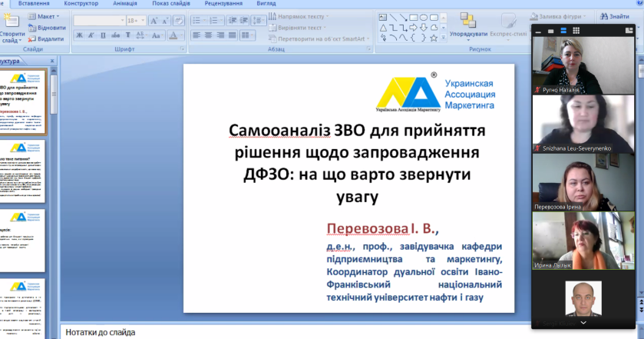Toggle underline text formatting
Image resolution: width=644 pixels, height=339 pixels.
pos(102,35)
